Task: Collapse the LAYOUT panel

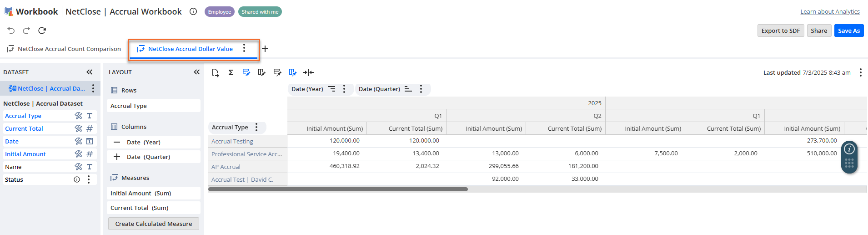Action: point(197,72)
